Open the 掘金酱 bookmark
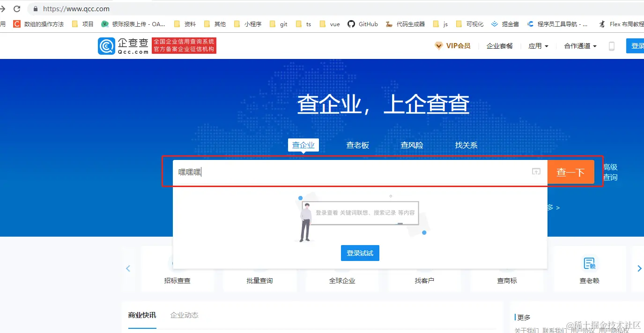Image resolution: width=644 pixels, height=333 pixels. [505, 24]
